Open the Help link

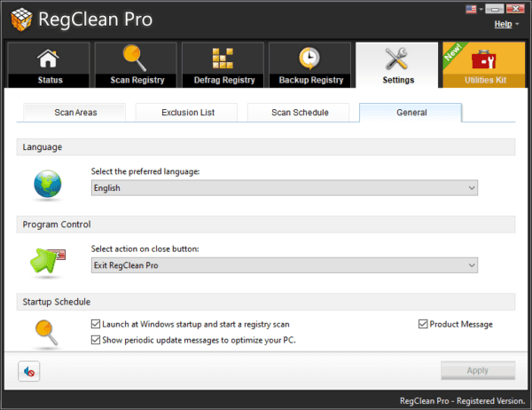point(503,24)
